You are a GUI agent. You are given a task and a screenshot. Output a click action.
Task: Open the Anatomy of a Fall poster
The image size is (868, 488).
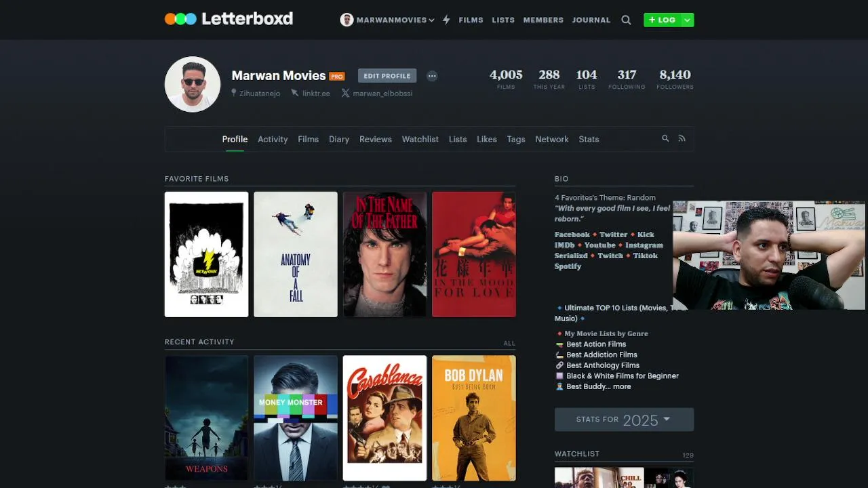(x=296, y=254)
